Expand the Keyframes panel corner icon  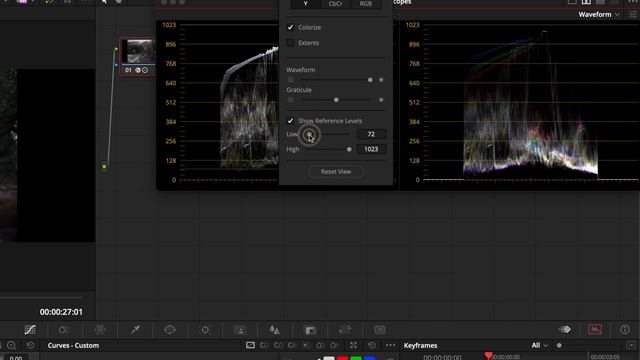coord(631,345)
